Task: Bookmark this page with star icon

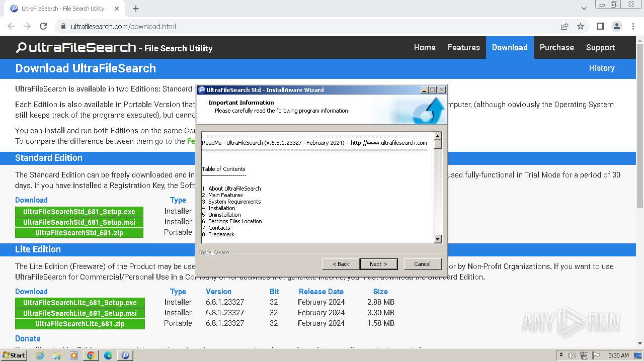Action: [581, 26]
